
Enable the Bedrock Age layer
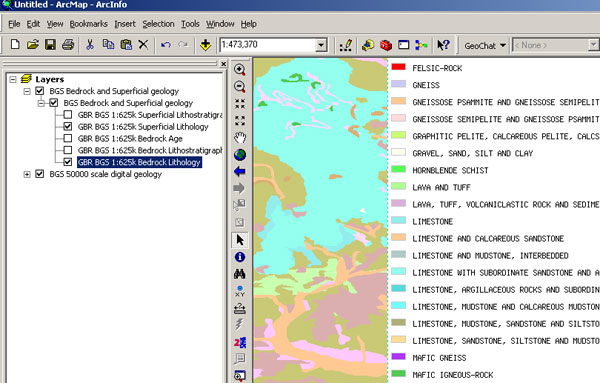[x=68, y=138]
